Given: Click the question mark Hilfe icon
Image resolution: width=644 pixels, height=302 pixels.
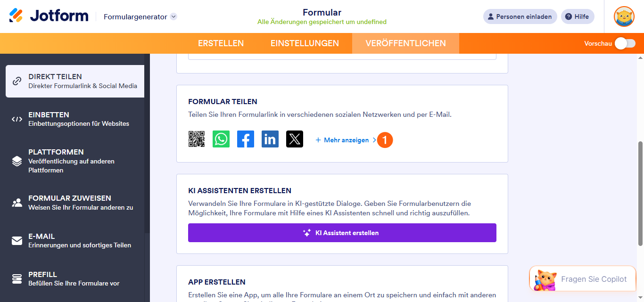Looking at the screenshot, I should pos(569,16).
